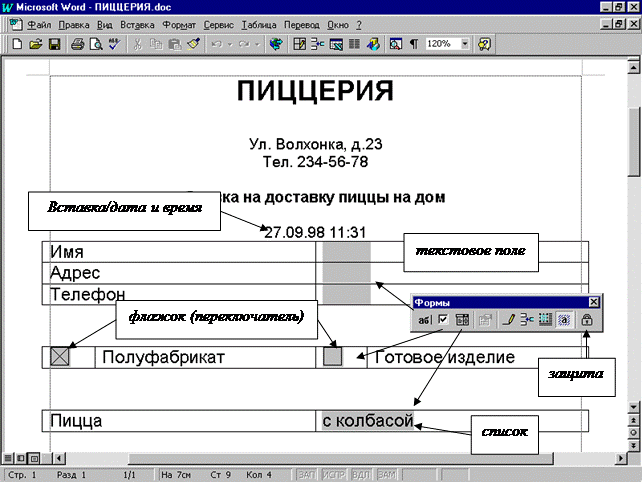Open the Таблица menu

click(x=258, y=25)
